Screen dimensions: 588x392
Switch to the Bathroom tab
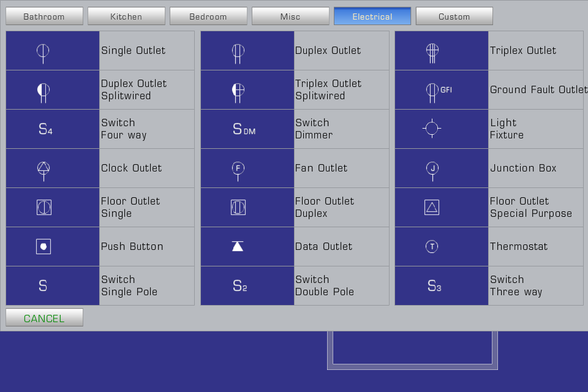pos(44,17)
